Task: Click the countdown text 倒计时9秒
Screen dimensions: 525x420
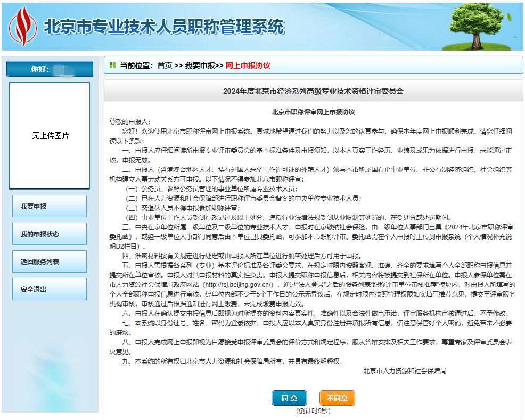Action: tap(313, 410)
